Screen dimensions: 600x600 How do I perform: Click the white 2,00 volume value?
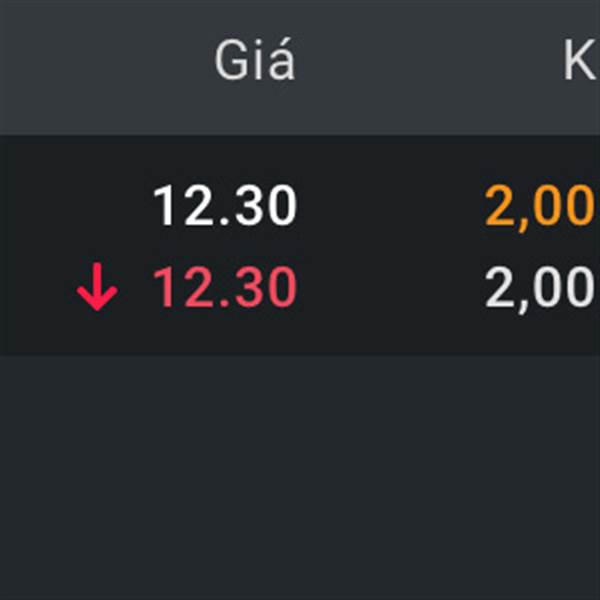coord(542,290)
